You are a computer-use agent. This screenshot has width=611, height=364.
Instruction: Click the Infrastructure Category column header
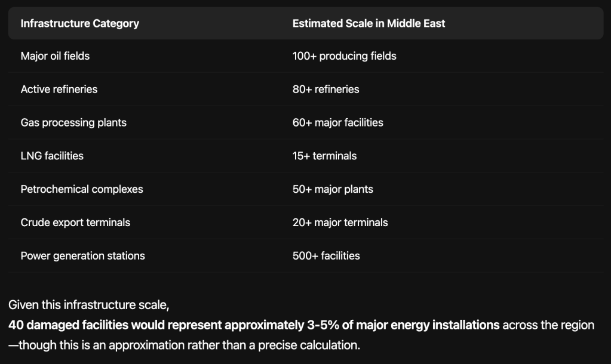pos(79,24)
